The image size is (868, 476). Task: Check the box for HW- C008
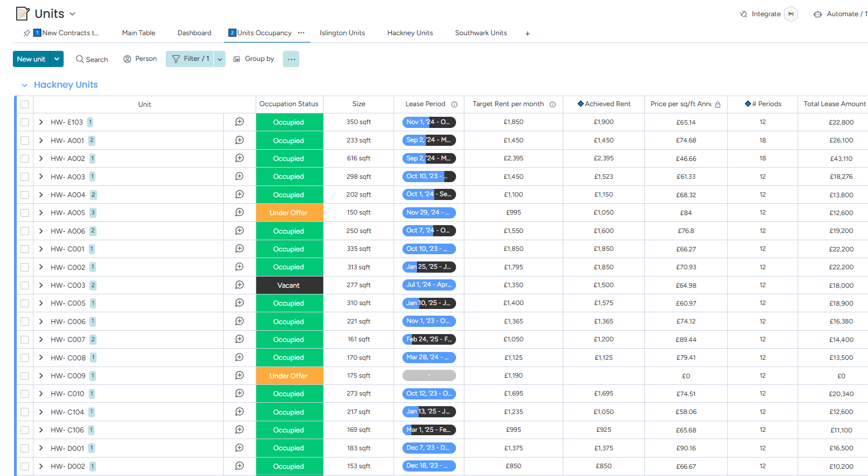coord(25,358)
